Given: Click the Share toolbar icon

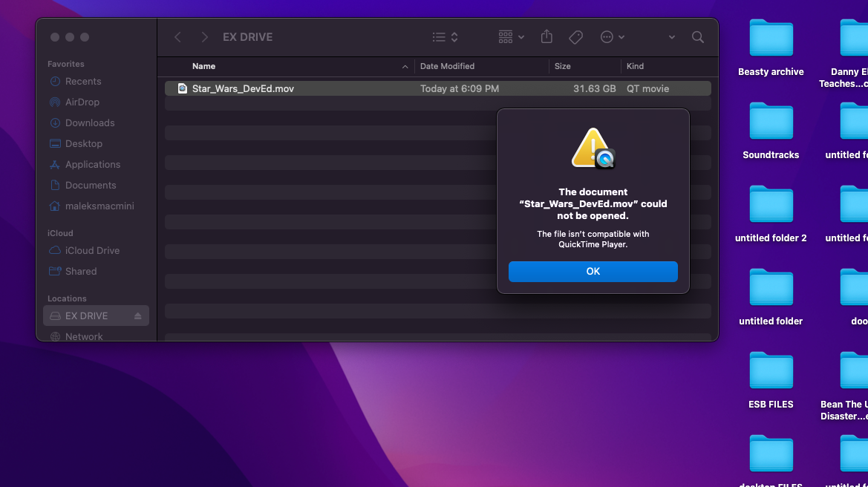Looking at the screenshot, I should click(546, 36).
